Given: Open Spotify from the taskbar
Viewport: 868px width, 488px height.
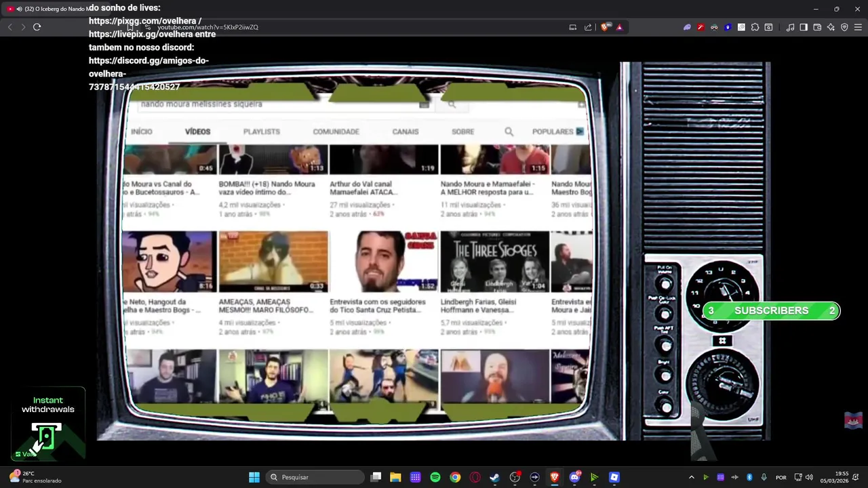Looking at the screenshot, I should 435,477.
